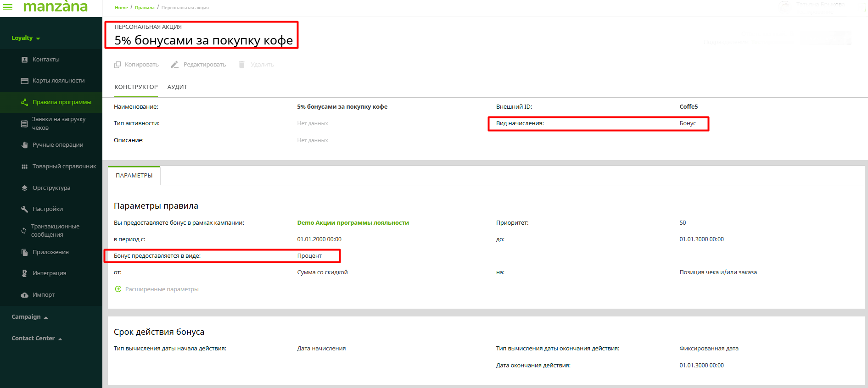
Task: Click the Импорт cloud icon
Action: (25, 295)
